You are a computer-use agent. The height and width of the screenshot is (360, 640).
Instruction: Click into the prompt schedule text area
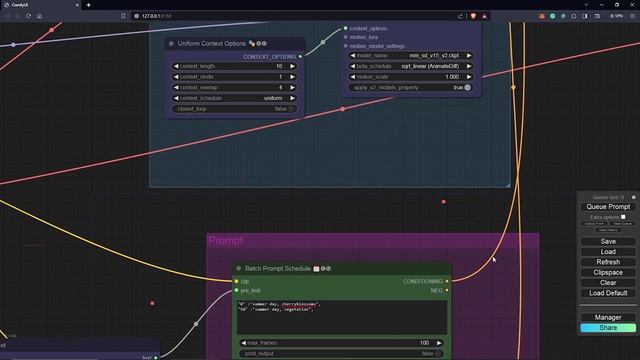tap(342, 318)
